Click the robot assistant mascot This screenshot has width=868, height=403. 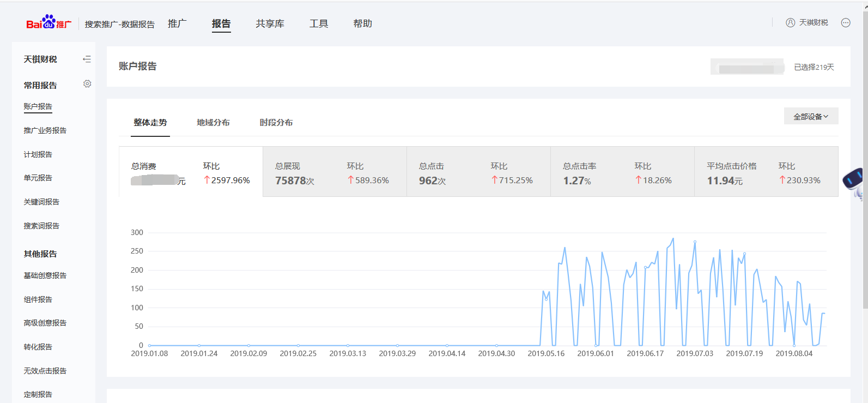pos(854,181)
